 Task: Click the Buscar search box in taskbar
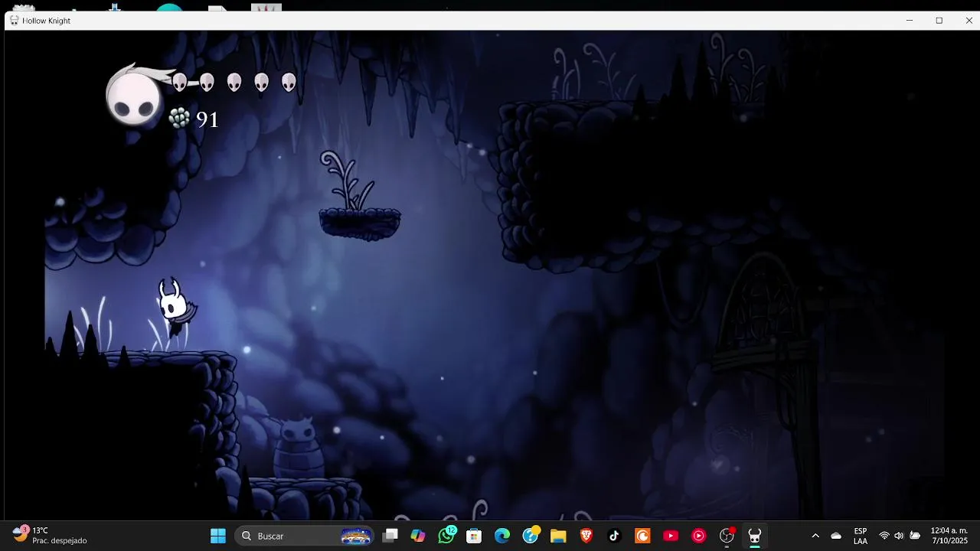tap(305, 536)
